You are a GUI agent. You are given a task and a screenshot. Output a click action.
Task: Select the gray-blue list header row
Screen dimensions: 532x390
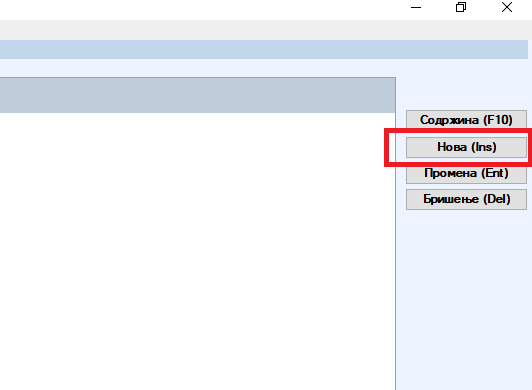point(197,95)
